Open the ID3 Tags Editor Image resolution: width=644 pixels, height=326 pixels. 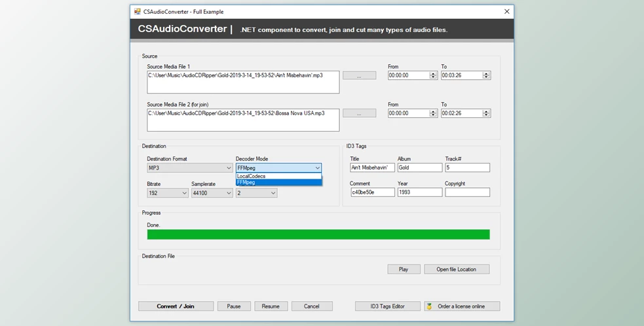(387, 306)
